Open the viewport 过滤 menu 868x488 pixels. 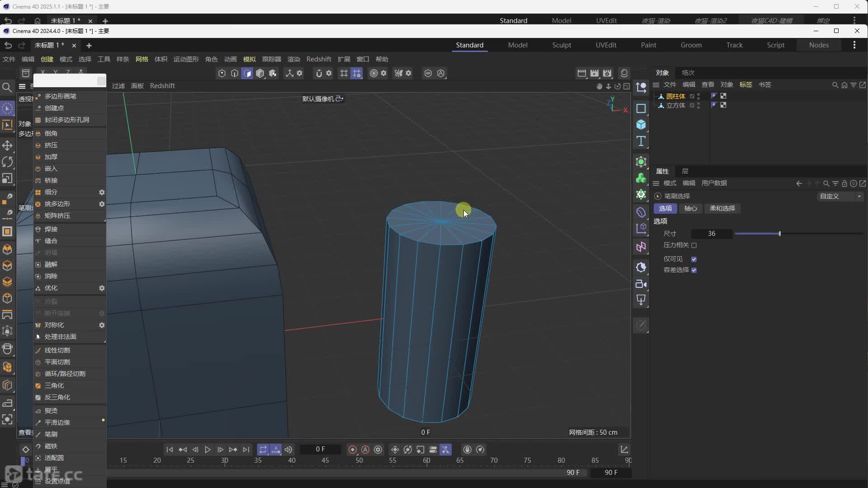click(118, 86)
